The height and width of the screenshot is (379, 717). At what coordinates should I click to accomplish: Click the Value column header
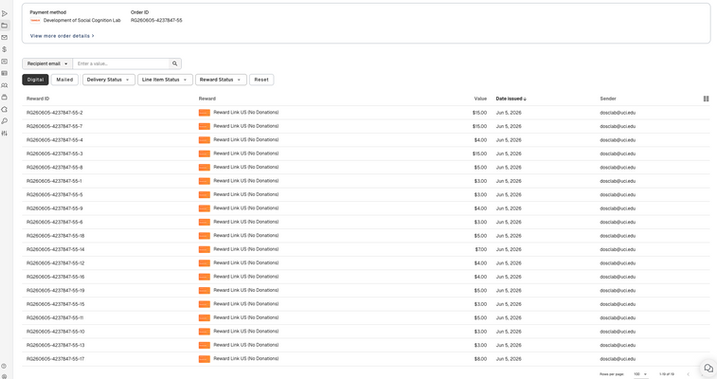point(480,99)
